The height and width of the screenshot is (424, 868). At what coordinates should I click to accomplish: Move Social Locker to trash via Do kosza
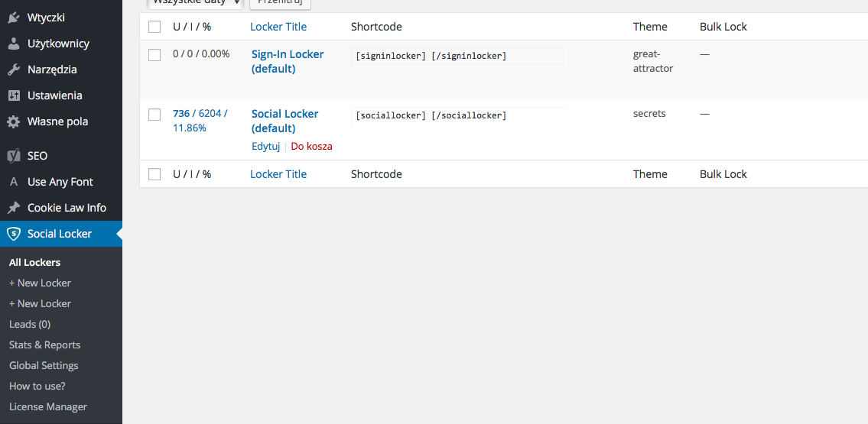coord(311,146)
